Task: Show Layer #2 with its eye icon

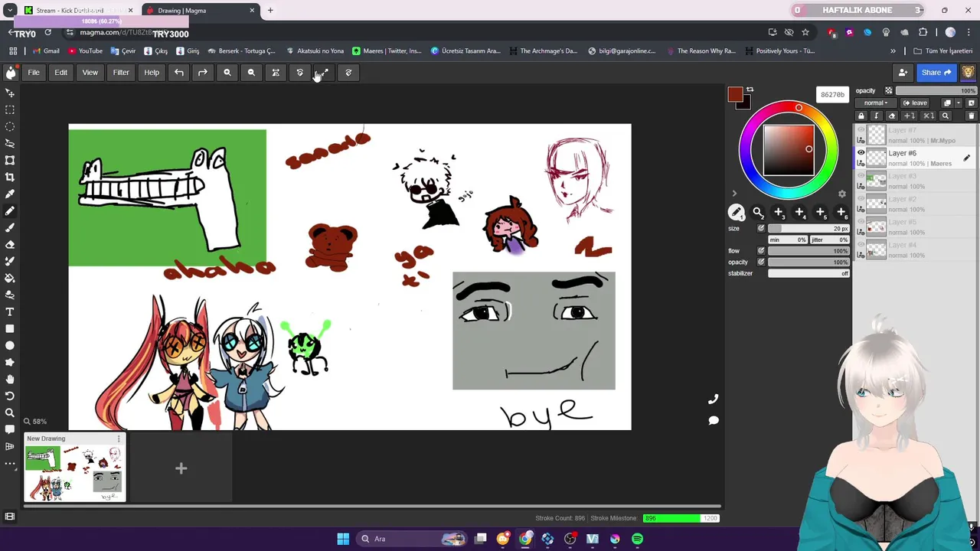Action: tap(861, 199)
